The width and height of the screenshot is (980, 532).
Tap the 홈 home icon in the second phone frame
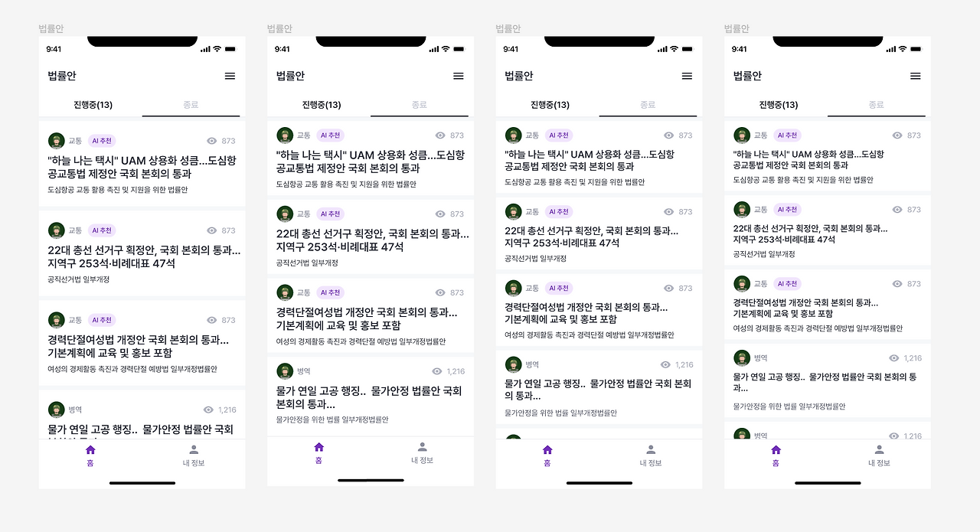tap(318, 447)
